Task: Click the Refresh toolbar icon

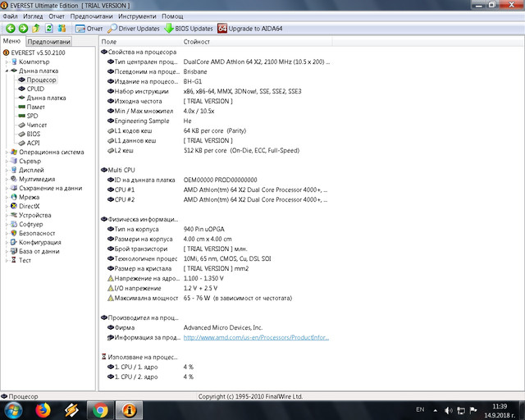Action: (x=49, y=29)
